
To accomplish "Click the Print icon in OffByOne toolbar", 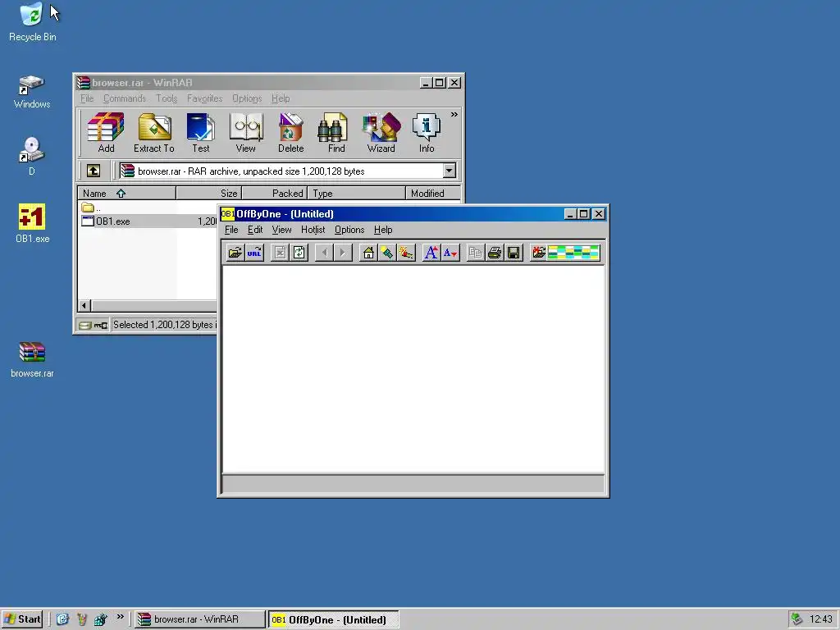I will 495,253.
